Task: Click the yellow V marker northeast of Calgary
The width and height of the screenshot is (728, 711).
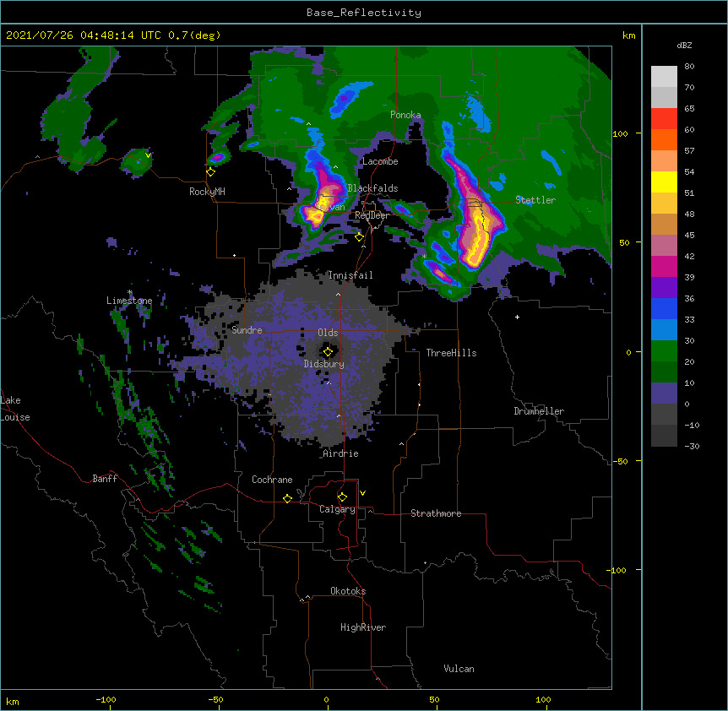Action: tap(362, 493)
